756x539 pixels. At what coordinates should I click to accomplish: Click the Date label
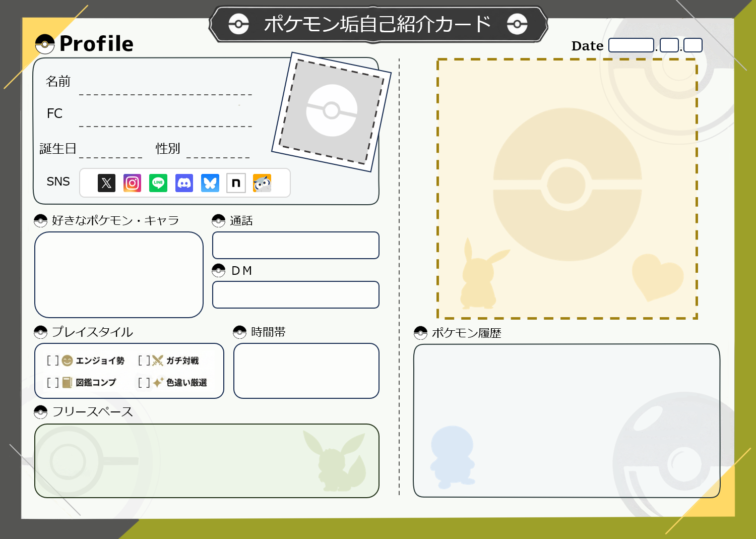587,46
